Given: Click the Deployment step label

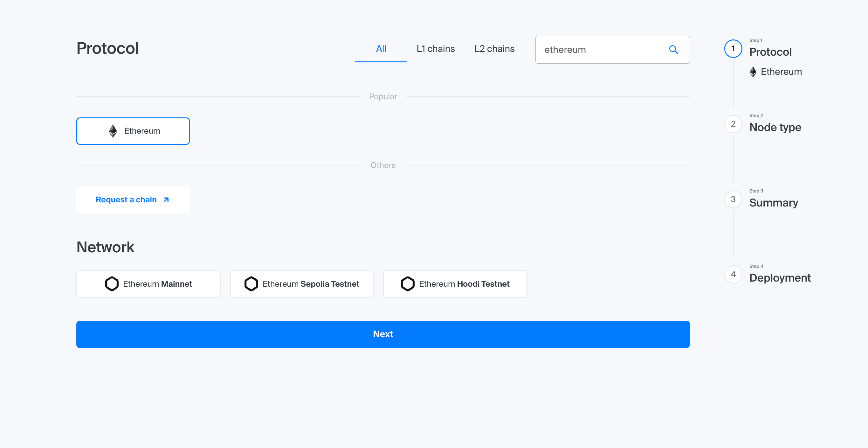Looking at the screenshot, I should point(780,278).
